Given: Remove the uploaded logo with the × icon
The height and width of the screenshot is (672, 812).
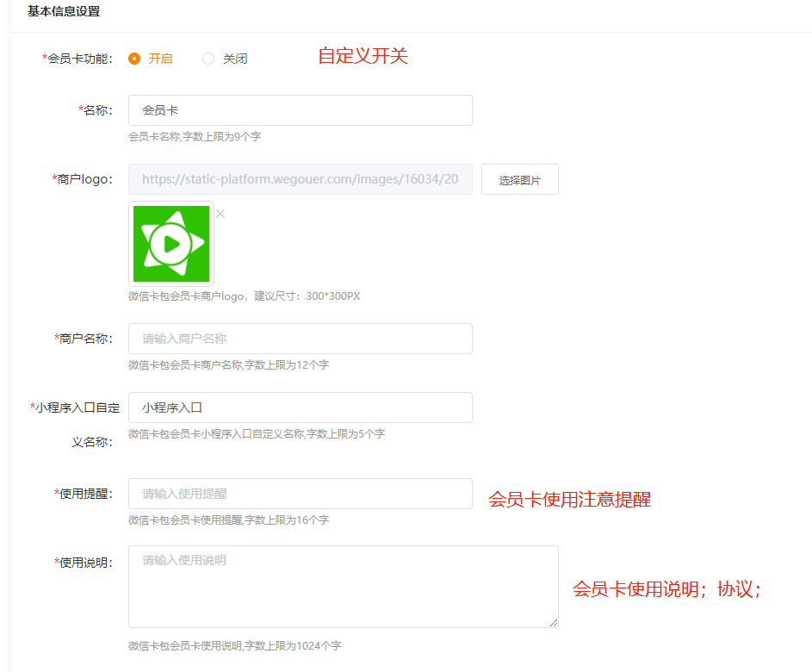Looking at the screenshot, I should 220,214.
